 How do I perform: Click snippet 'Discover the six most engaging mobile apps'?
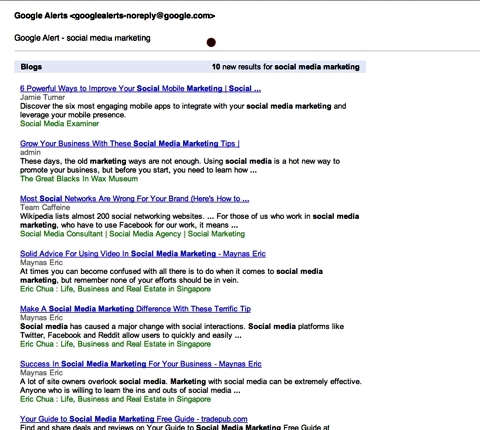click(x=183, y=110)
